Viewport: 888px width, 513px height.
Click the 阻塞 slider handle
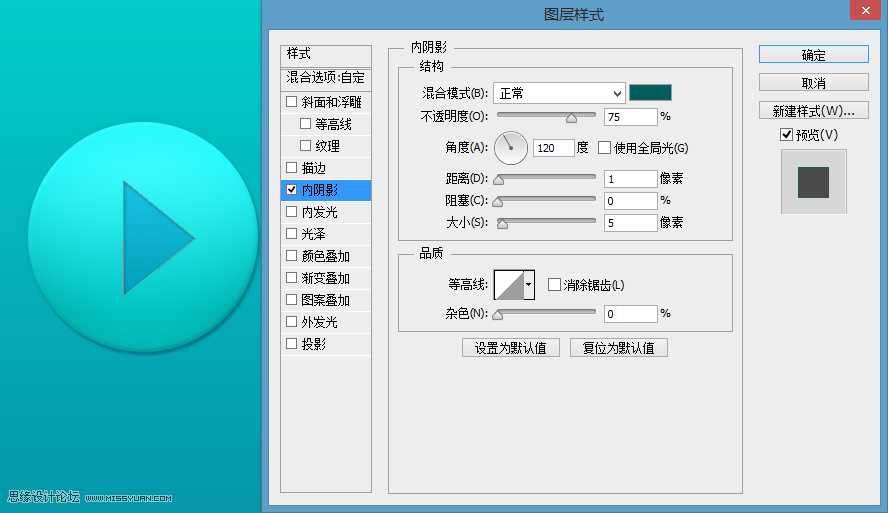[498, 202]
